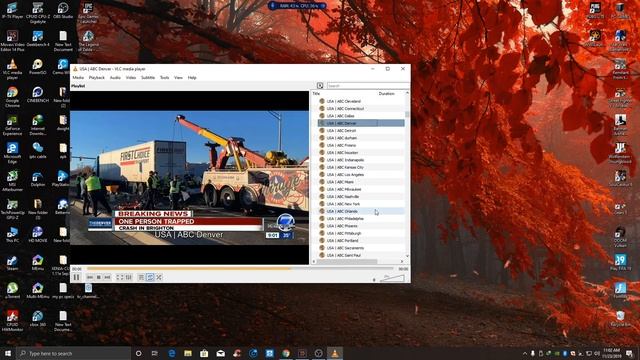The height and width of the screenshot is (360, 640).
Task: Skip to previous media in VLC
Action: [x=90, y=278]
